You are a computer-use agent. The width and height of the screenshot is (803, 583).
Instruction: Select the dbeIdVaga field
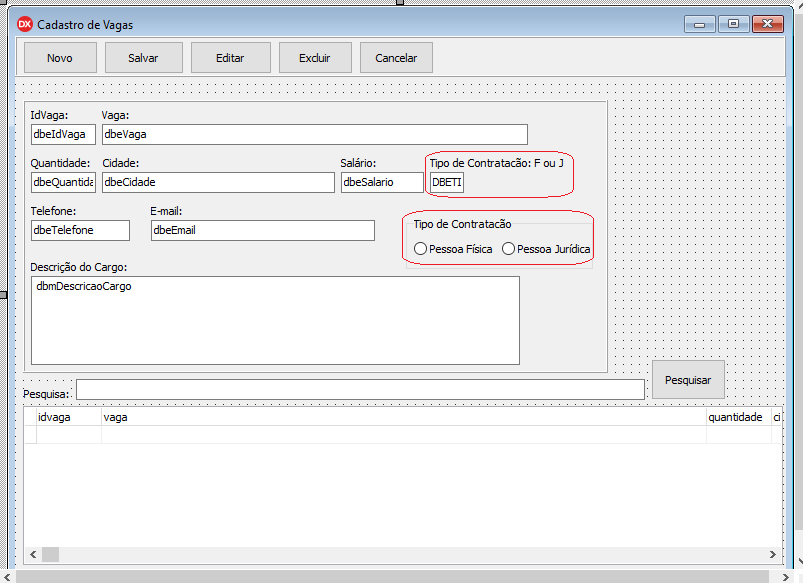tap(63, 135)
